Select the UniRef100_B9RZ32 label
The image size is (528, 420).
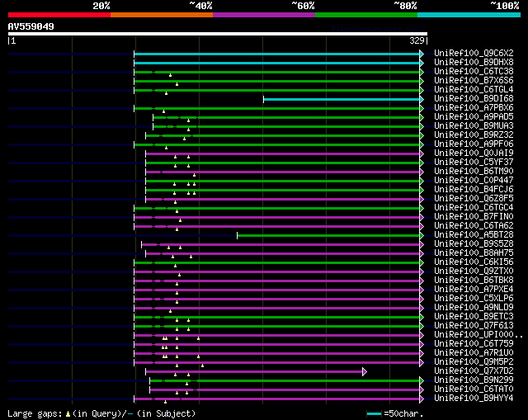click(474, 135)
